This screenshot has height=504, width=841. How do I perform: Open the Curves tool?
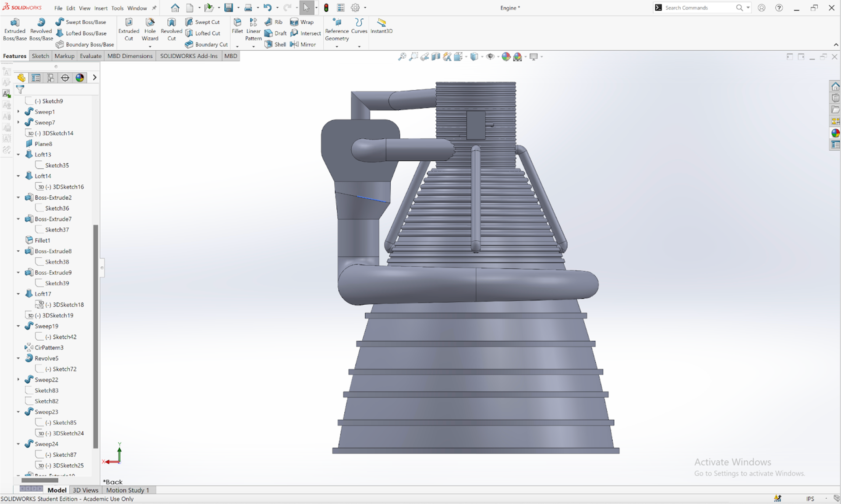pyautogui.click(x=359, y=26)
